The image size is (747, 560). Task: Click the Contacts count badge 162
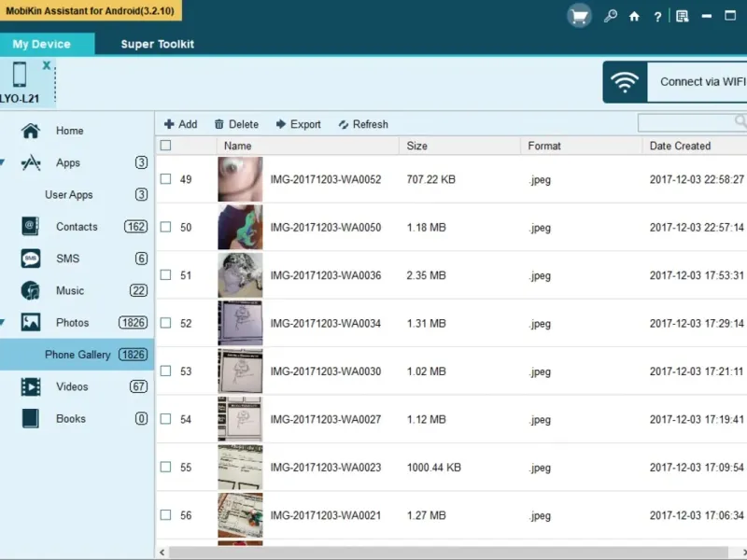tap(135, 227)
